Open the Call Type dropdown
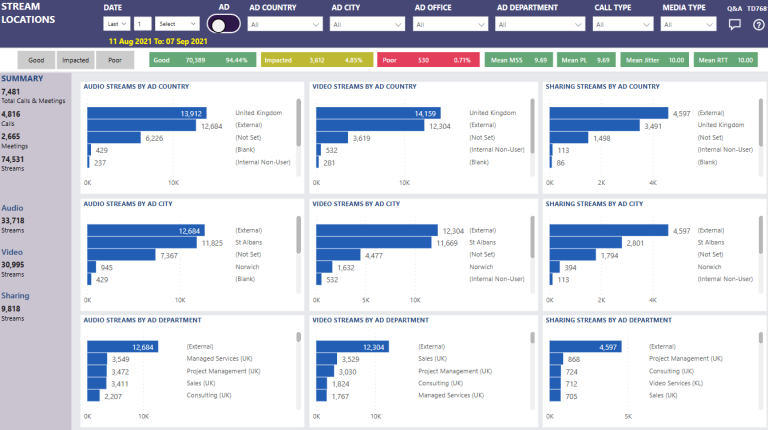The width and height of the screenshot is (768, 430). pyautogui.click(x=623, y=24)
